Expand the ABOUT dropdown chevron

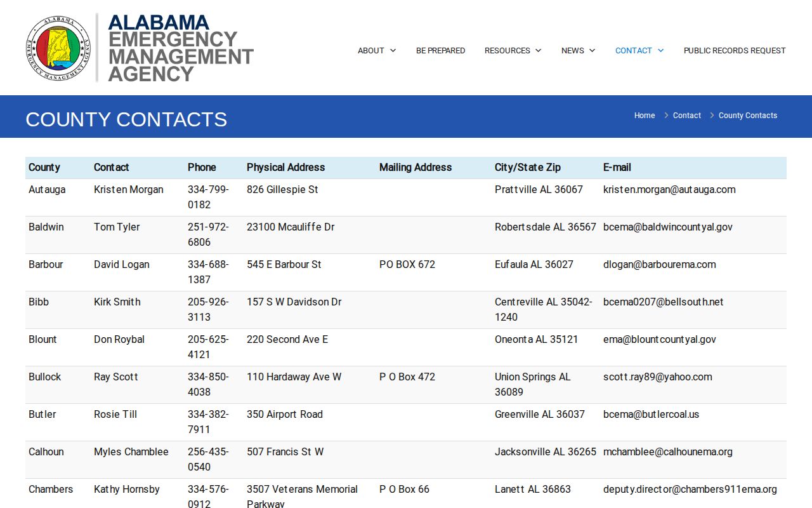point(393,51)
